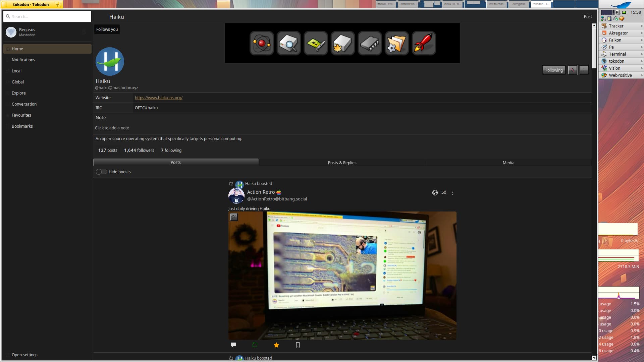This screenshot has height=362, width=644.
Task: Unfavourite the post via the star icon
Action: (276, 345)
